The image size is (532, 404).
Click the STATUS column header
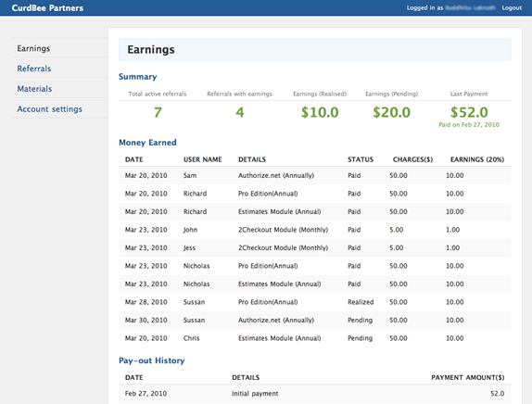361,159
